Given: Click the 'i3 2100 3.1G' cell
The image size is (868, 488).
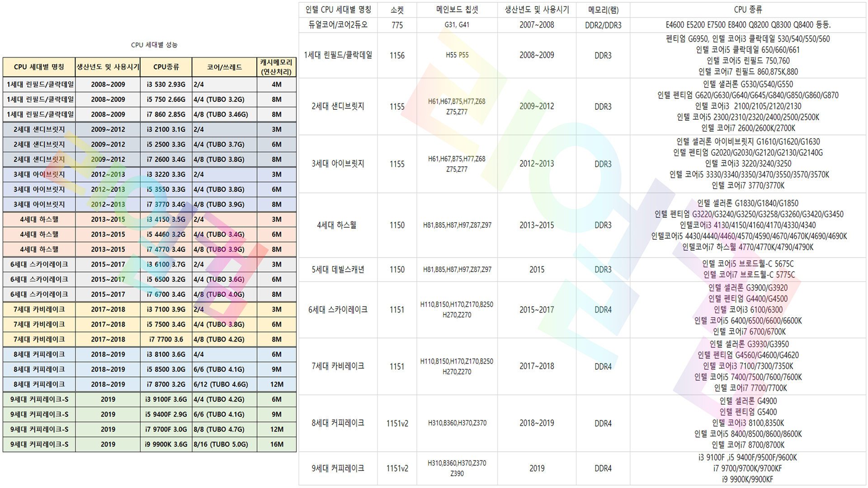Looking at the screenshot, I should (x=166, y=129).
